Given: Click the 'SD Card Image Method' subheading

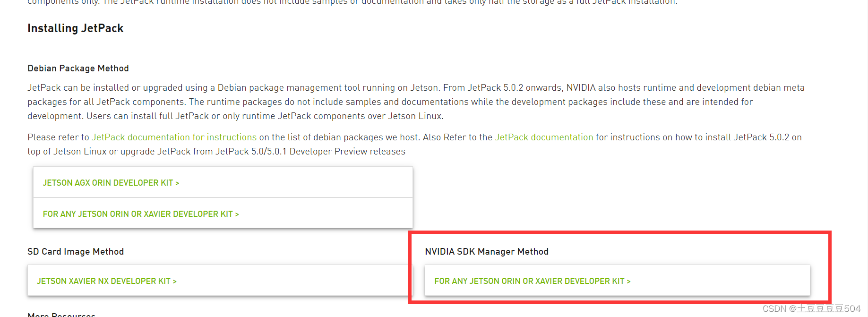Looking at the screenshot, I should click(76, 251).
